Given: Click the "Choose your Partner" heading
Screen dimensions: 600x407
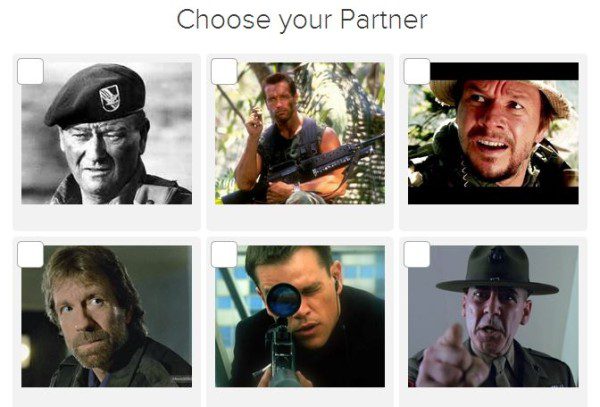Looking at the screenshot, I should [x=302, y=20].
